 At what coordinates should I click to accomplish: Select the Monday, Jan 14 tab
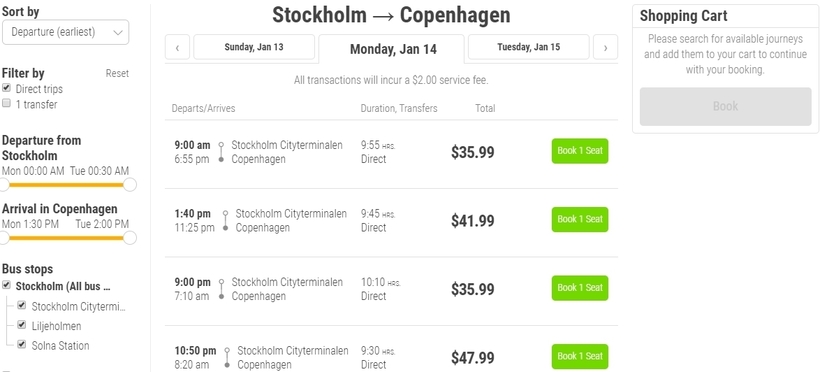click(392, 49)
